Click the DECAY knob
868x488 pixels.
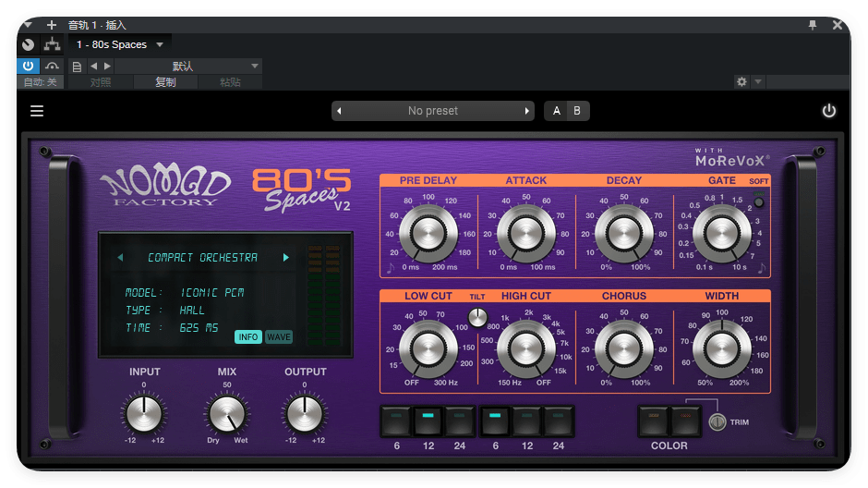pos(624,233)
